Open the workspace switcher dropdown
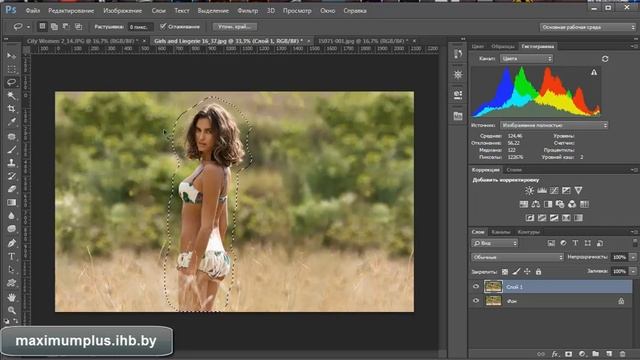The width and height of the screenshot is (640, 360). (588, 27)
